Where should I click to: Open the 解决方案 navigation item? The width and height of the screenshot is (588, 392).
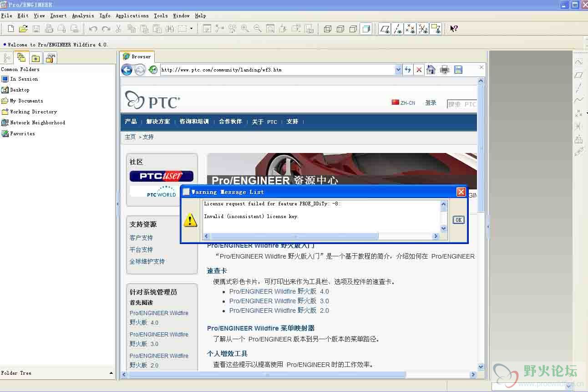pyautogui.click(x=158, y=122)
